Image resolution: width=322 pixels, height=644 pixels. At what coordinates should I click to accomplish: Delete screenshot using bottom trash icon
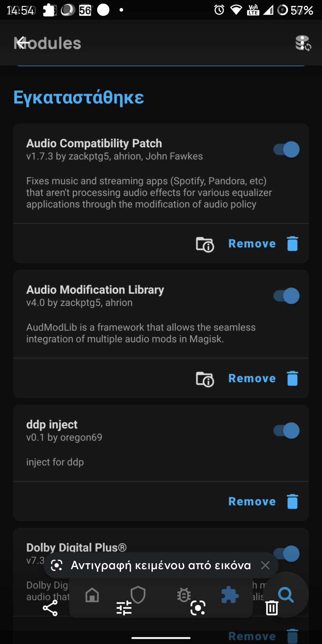point(272,608)
